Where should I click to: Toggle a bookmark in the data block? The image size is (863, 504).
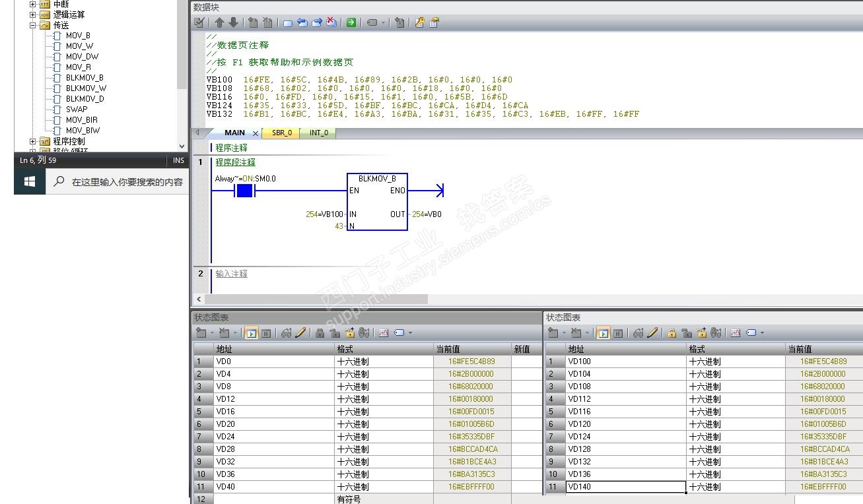tap(288, 22)
